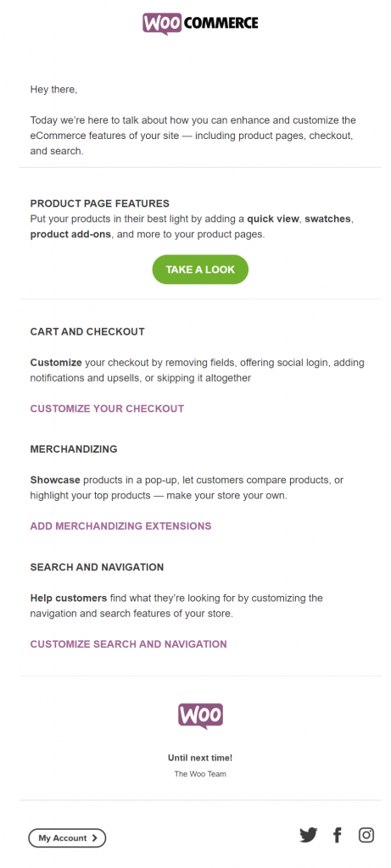Open the ADD MERCHANDIZING EXTENSIONS link
Image resolution: width=391 pixels, height=868 pixels.
coord(120,526)
